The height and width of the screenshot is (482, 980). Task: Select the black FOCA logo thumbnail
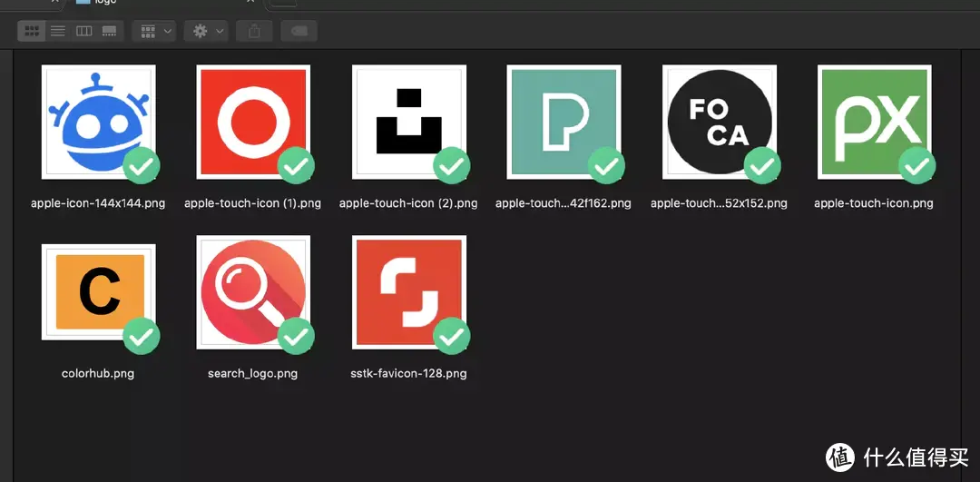pos(720,122)
